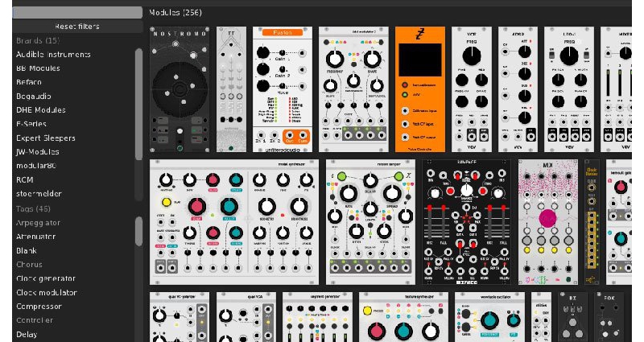644x342 pixels.
Task: Filter by Compressor tag
Action: coord(39,307)
